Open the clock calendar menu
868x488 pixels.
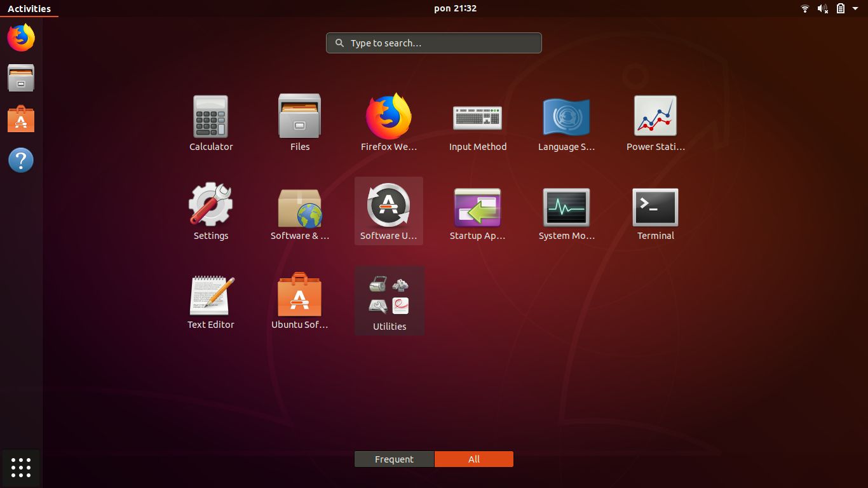click(x=455, y=8)
